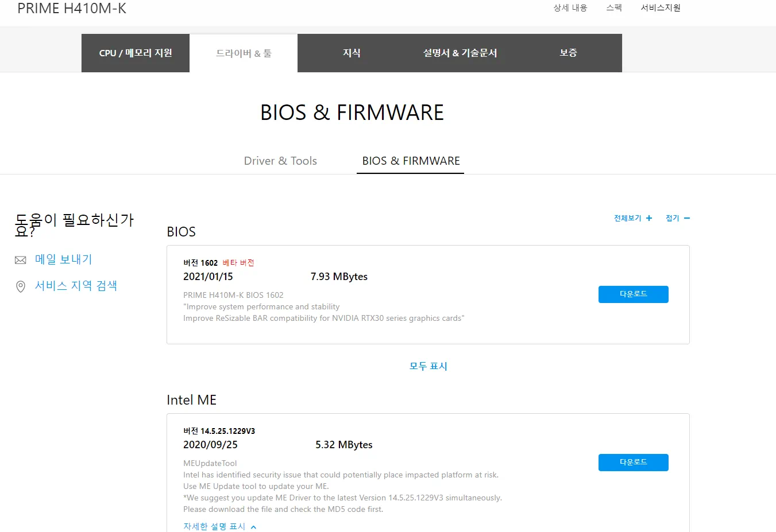This screenshot has height=532, width=776.
Task: Click 'We suggest you update ME Driver' line
Action: 342,498
